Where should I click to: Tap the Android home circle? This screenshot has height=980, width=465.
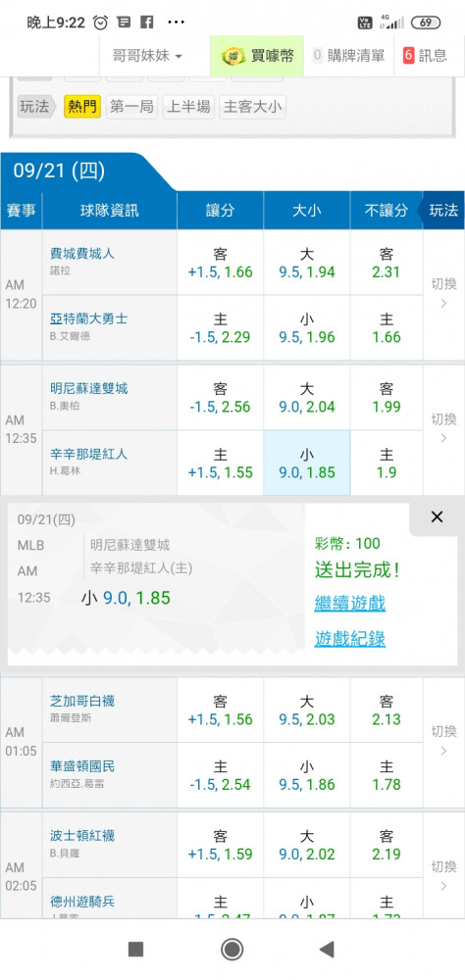tap(232, 950)
